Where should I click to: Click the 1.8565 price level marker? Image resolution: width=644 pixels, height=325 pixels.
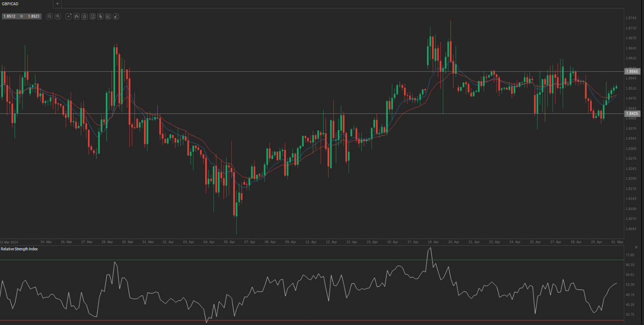point(632,71)
